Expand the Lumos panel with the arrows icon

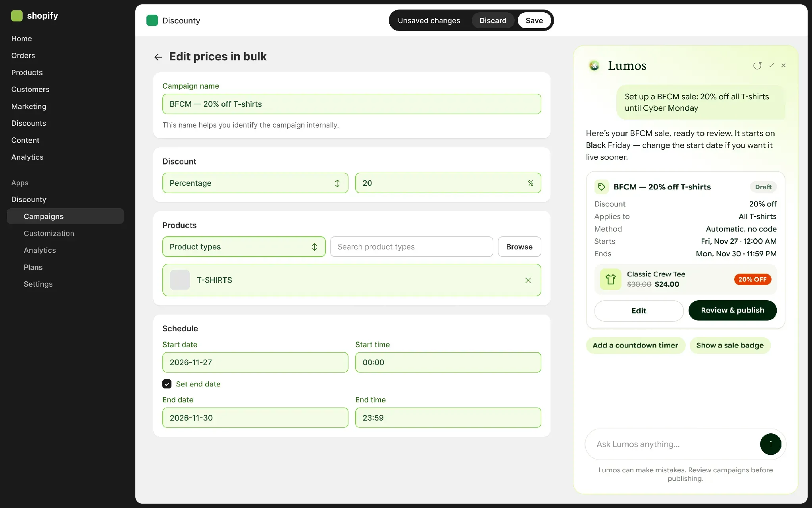(772, 65)
